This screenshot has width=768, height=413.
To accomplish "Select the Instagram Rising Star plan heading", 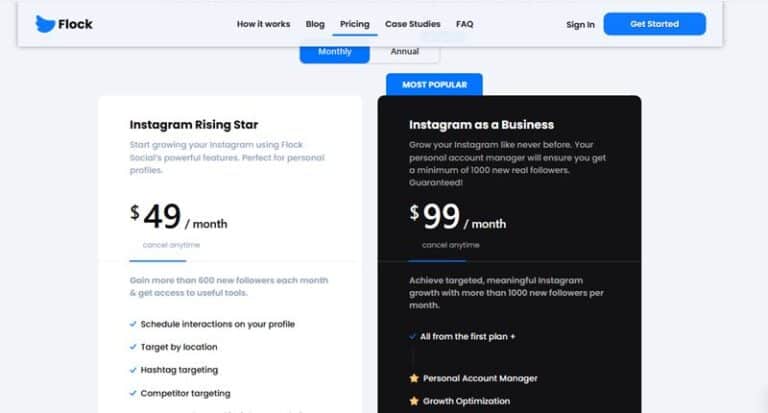I will pyautogui.click(x=193, y=125).
